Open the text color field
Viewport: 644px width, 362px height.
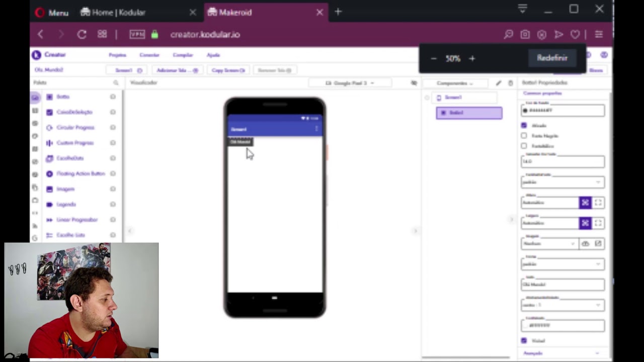(x=562, y=325)
